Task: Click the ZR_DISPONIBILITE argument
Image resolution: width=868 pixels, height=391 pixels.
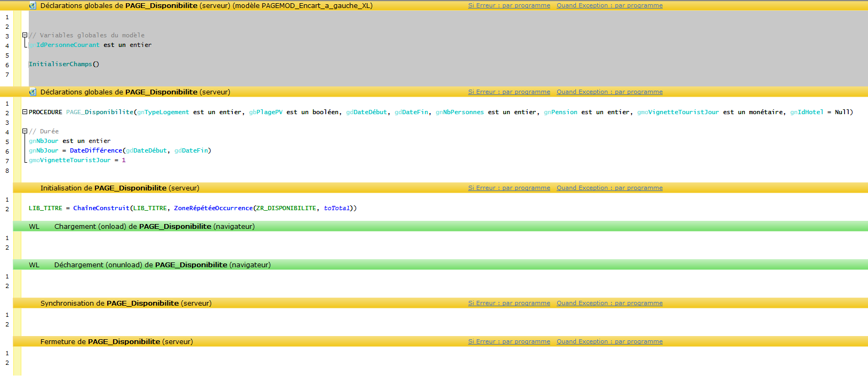Action: (x=286, y=208)
